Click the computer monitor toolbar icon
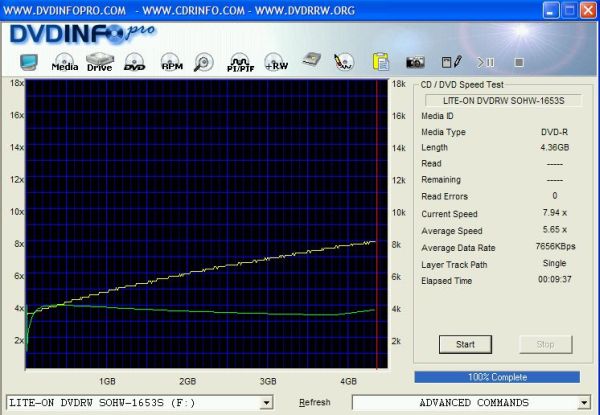This screenshot has width=600, height=415. [x=29, y=62]
